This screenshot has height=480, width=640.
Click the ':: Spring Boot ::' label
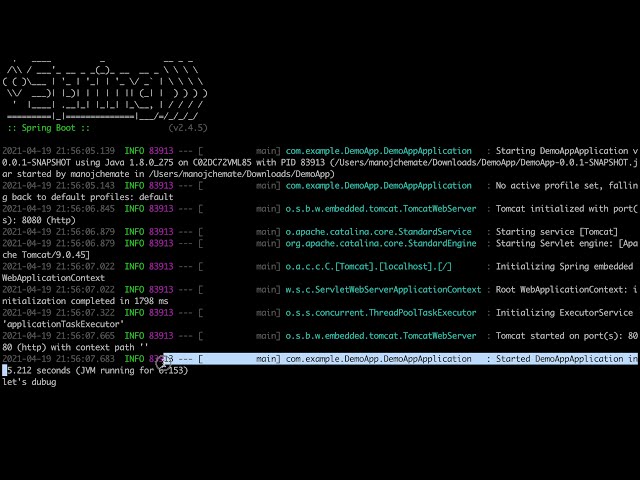click(49, 128)
